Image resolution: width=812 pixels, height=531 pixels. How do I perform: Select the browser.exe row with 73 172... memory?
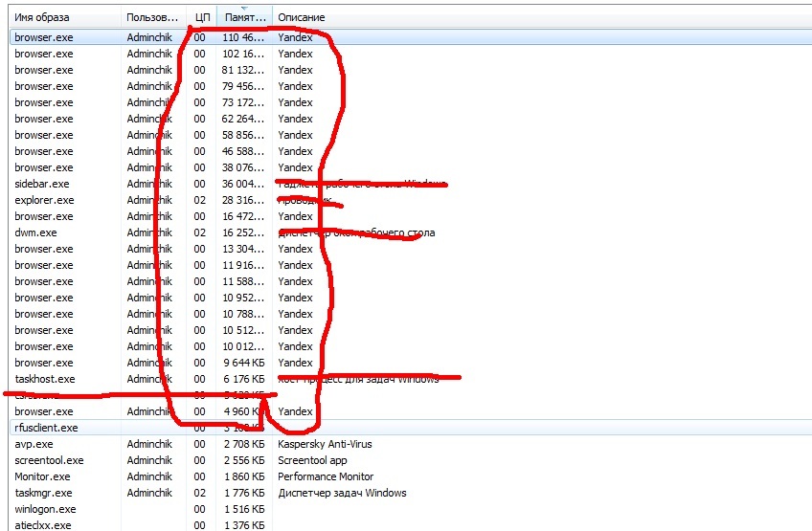click(x=411, y=102)
